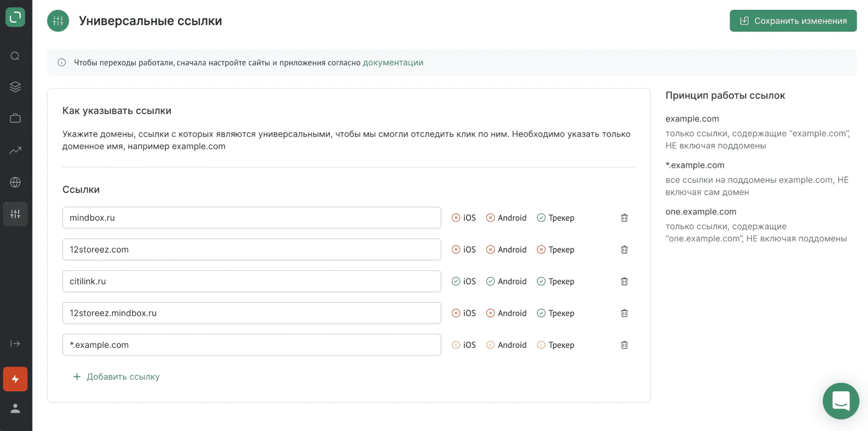Click Трекер status for *.example.com
Screen dimensions: 868x431
[556, 345]
